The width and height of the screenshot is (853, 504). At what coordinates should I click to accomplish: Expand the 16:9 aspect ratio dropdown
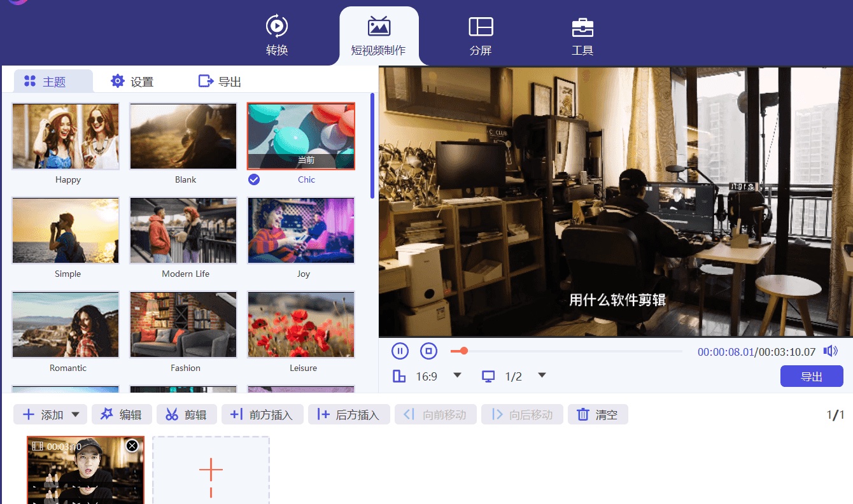point(457,376)
